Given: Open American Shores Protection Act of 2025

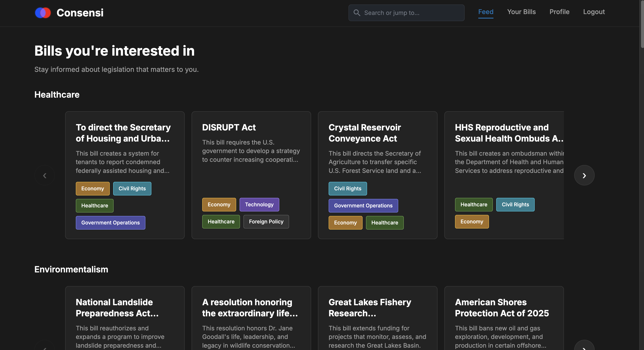Looking at the screenshot, I should [502, 308].
